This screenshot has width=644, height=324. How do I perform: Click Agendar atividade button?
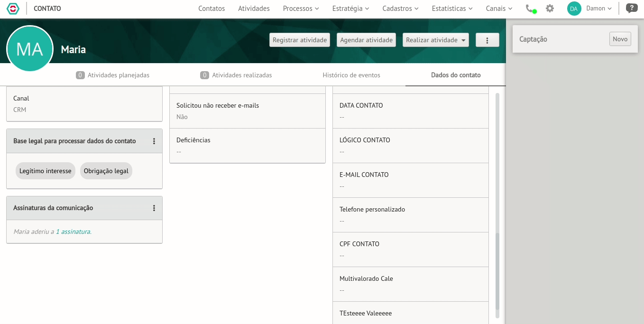click(x=367, y=40)
